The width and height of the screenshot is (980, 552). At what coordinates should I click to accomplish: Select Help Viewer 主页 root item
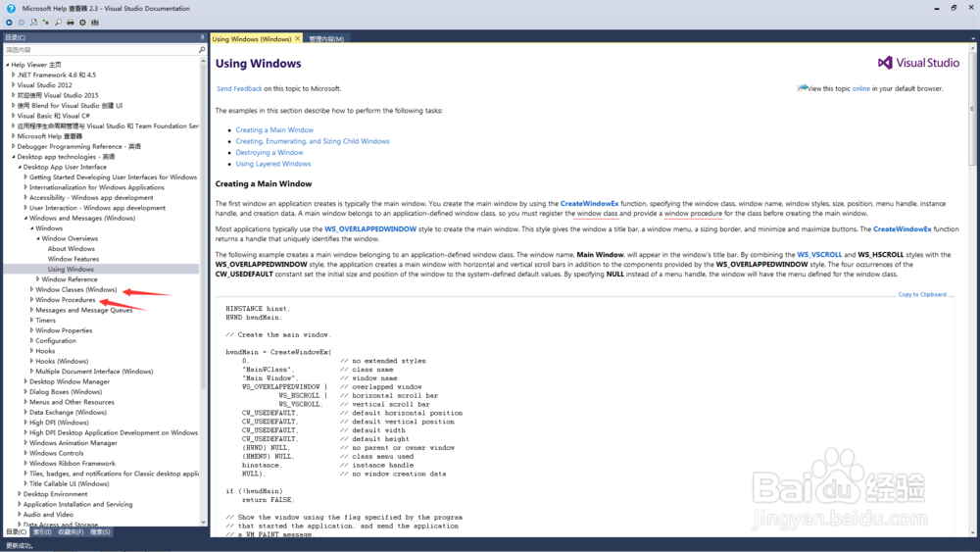36,65
